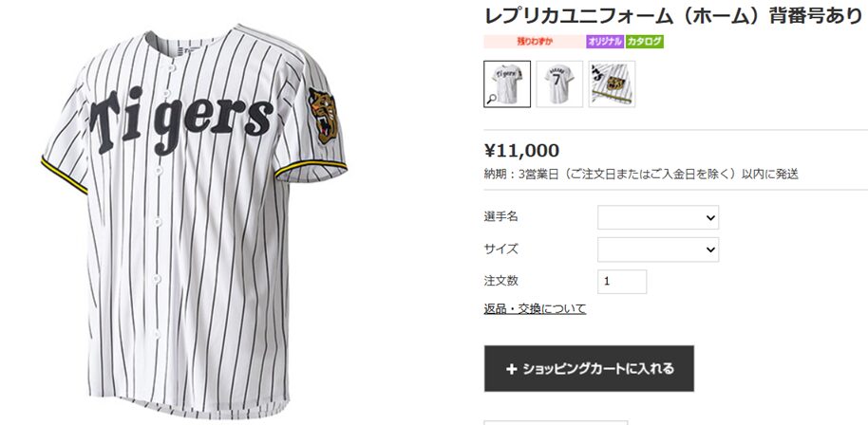868x425 pixels.
Task: Click the サイズ field label
Action: click(x=501, y=249)
